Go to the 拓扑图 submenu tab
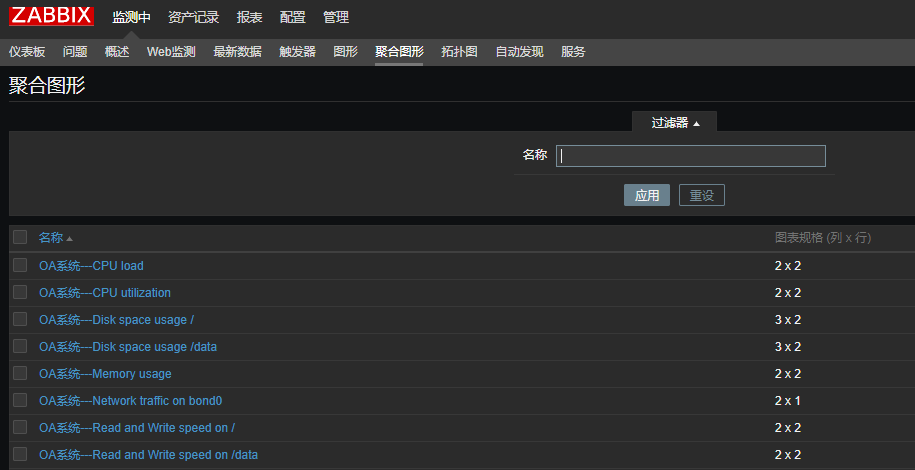The image size is (915, 470). pos(459,52)
